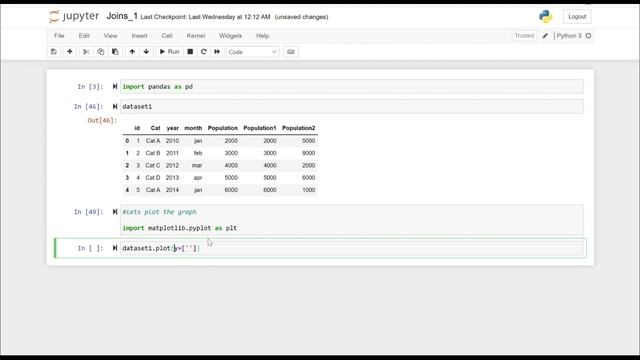Click the Out[46] output prompt
Screen dimensions: 640x360
click(102, 120)
